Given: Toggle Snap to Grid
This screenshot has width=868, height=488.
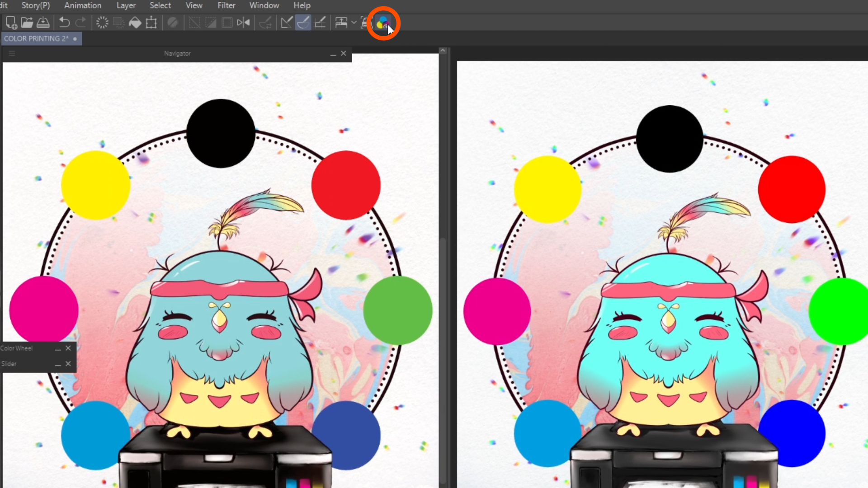Looking at the screenshot, I should pyautogui.click(x=320, y=23).
